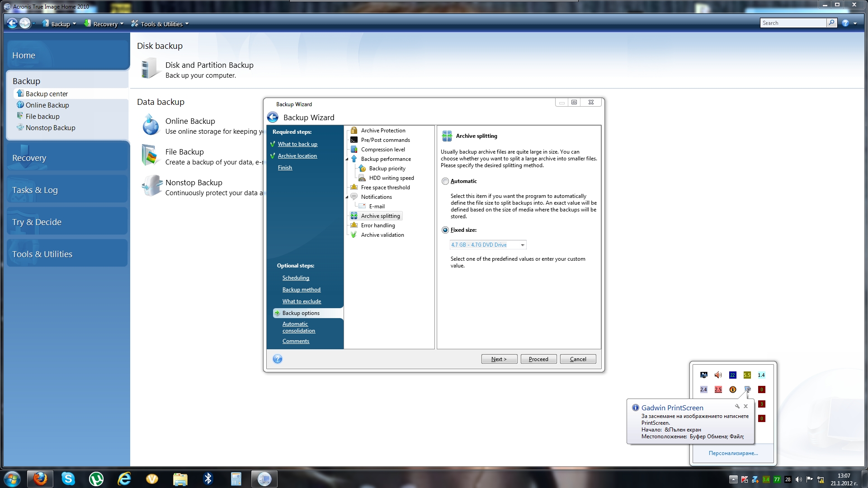Viewport: 868px width, 488px height.
Task: Select File backup in the sidebar
Action: click(x=42, y=117)
